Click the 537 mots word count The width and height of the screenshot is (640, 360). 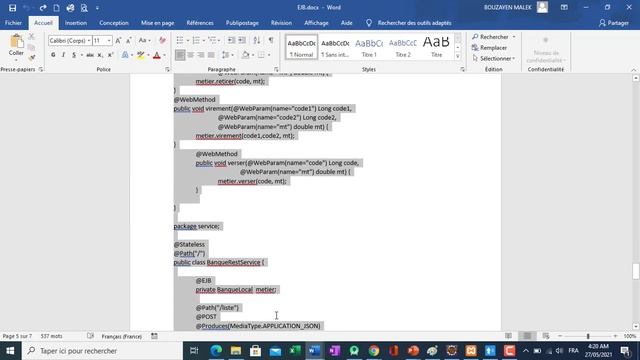coord(51,336)
